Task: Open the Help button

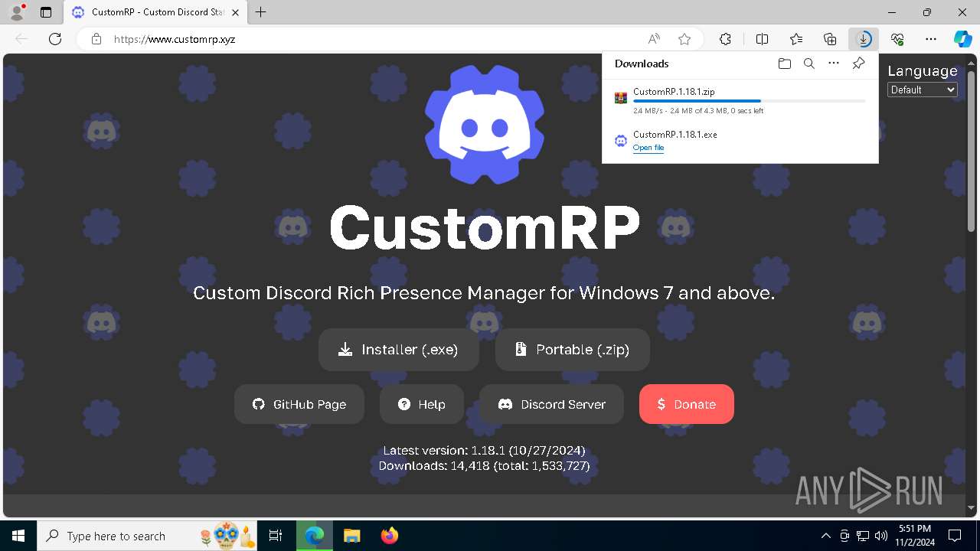Action: point(422,404)
